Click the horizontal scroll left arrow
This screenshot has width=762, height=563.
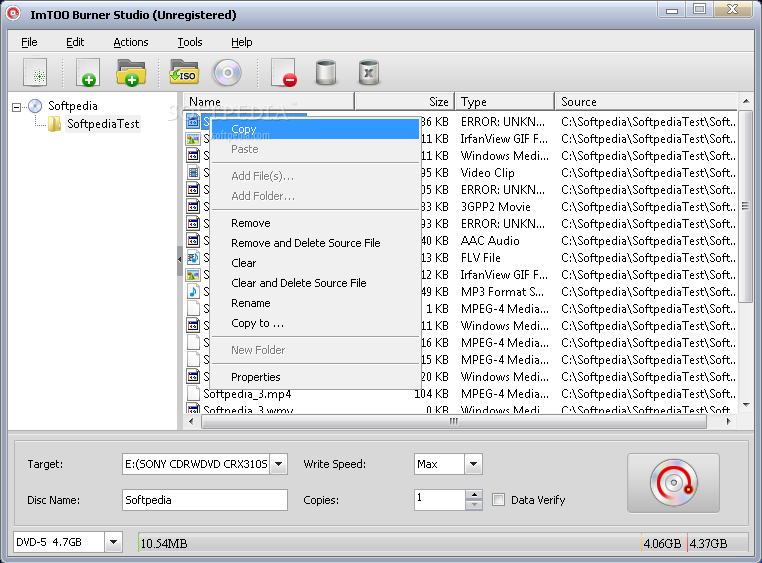[191, 421]
